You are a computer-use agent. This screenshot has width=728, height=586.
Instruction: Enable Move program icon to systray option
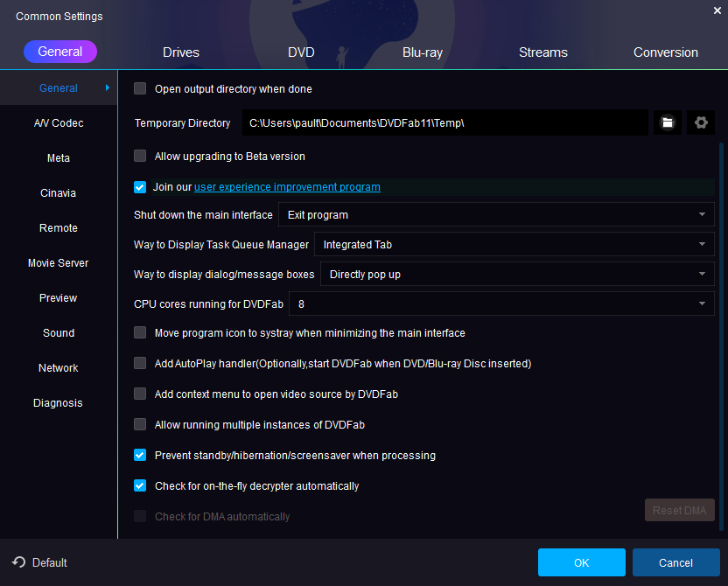140,333
